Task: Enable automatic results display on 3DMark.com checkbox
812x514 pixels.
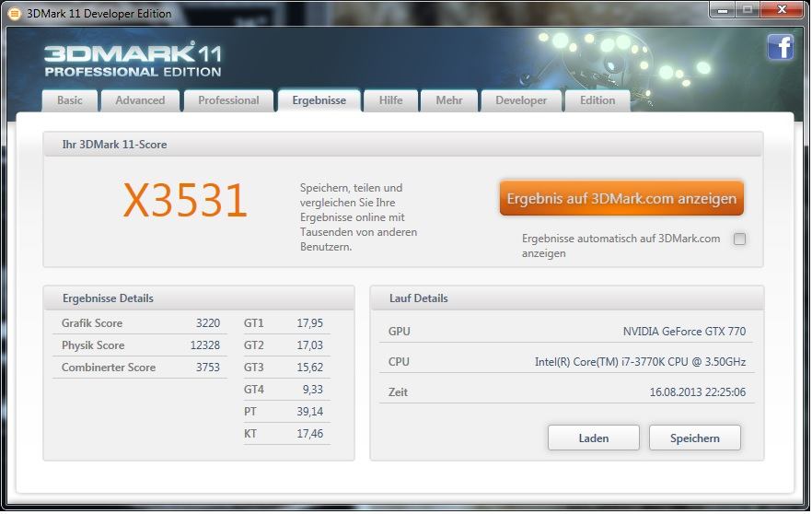Action: 739,239
